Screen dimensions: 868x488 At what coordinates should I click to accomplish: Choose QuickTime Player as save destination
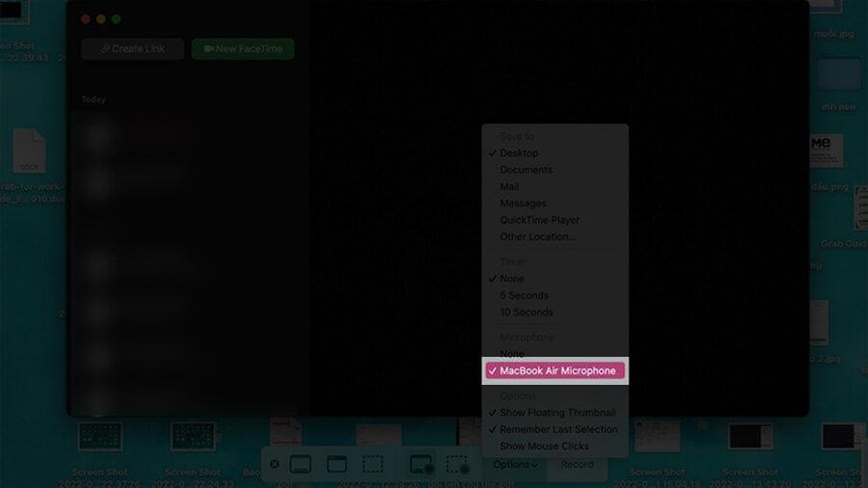coord(539,220)
